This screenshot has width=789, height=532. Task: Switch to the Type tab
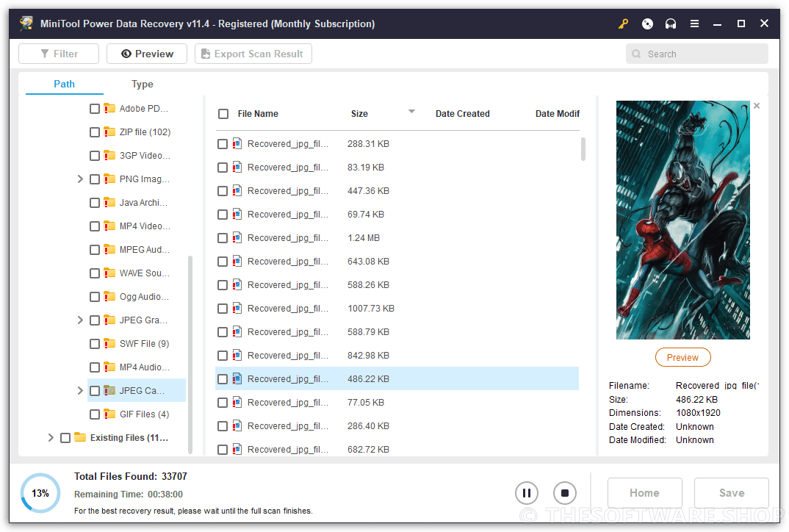pos(143,84)
